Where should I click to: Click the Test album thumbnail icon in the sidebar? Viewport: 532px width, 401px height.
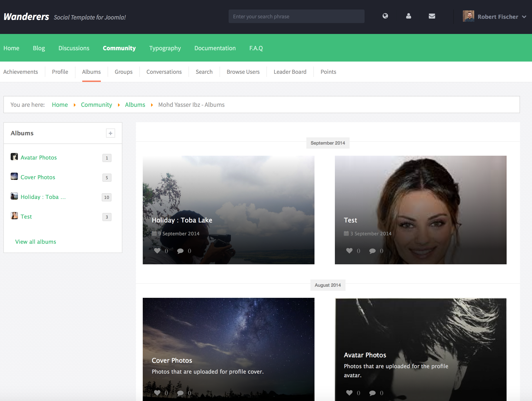coord(14,216)
